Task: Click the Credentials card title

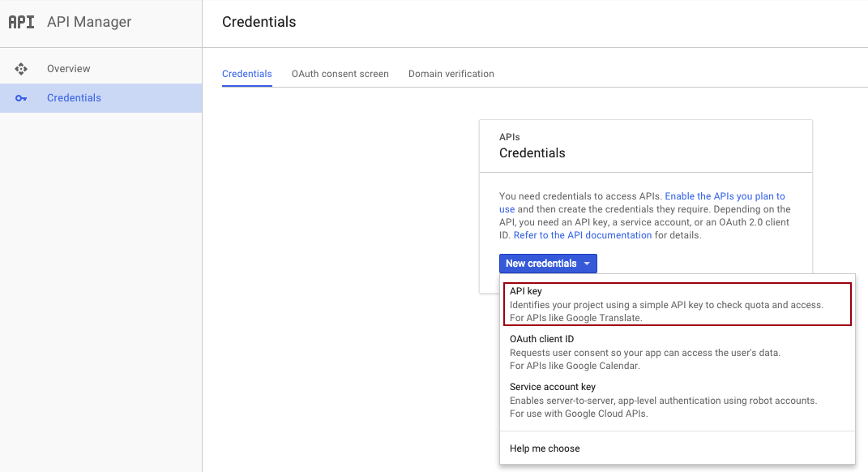Action: pos(532,153)
